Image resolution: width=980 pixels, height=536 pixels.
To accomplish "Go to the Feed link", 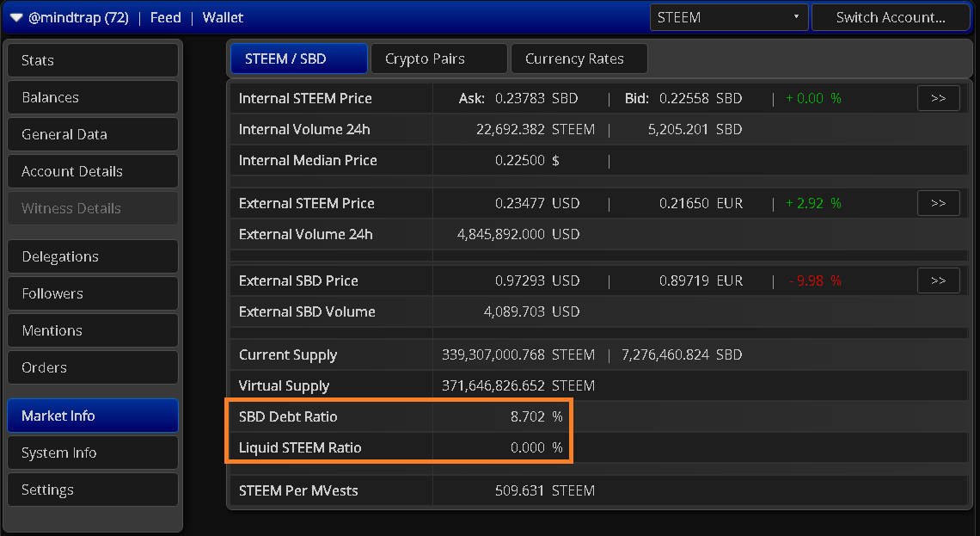I will [166, 17].
